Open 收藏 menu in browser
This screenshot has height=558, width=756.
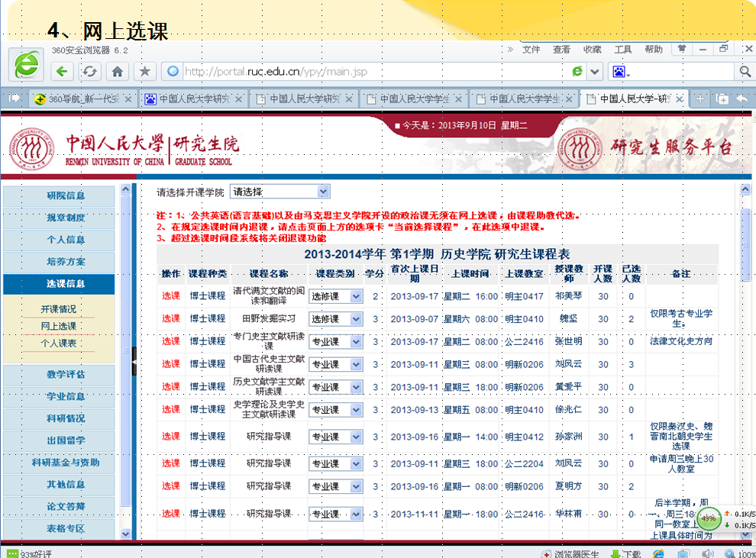(592, 50)
